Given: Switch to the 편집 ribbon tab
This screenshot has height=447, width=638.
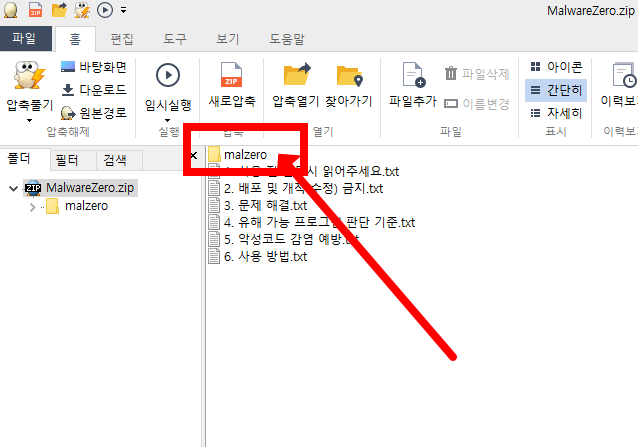Looking at the screenshot, I should pos(122,39).
